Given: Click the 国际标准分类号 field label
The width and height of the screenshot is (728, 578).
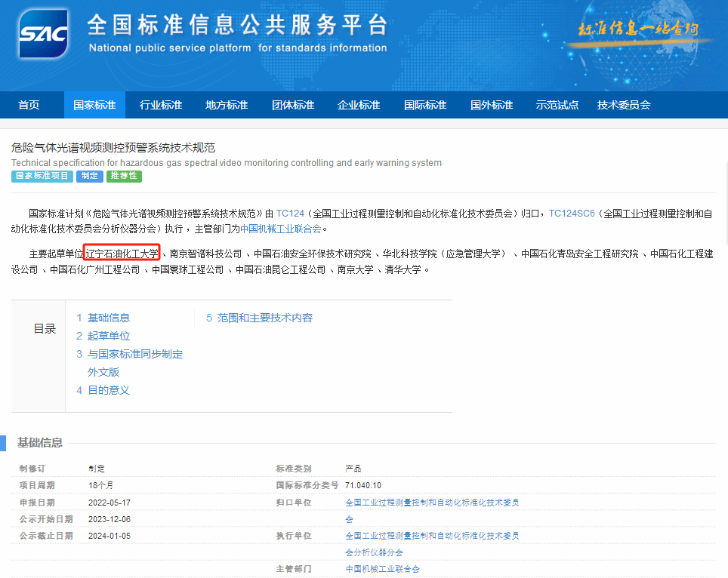Looking at the screenshot, I should (x=307, y=485).
